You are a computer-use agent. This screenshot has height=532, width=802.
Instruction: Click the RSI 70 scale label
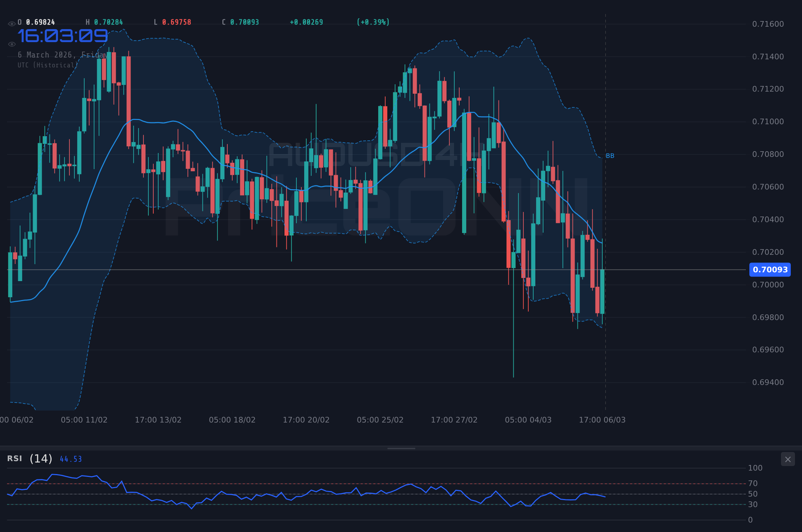coord(753,484)
